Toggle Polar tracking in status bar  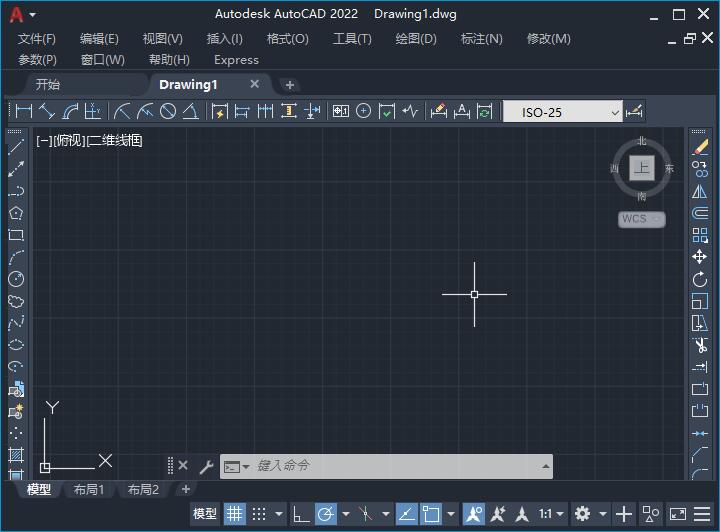click(x=326, y=514)
